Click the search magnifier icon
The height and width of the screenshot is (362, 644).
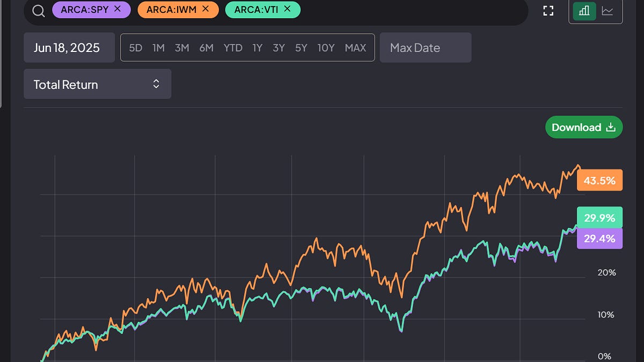tap(38, 10)
